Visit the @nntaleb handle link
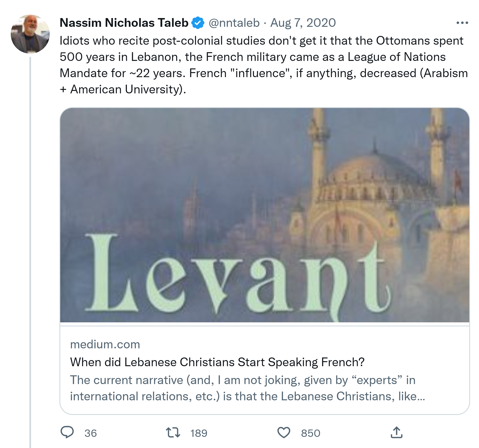The width and height of the screenshot is (479, 448). pyautogui.click(x=234, y=23)
